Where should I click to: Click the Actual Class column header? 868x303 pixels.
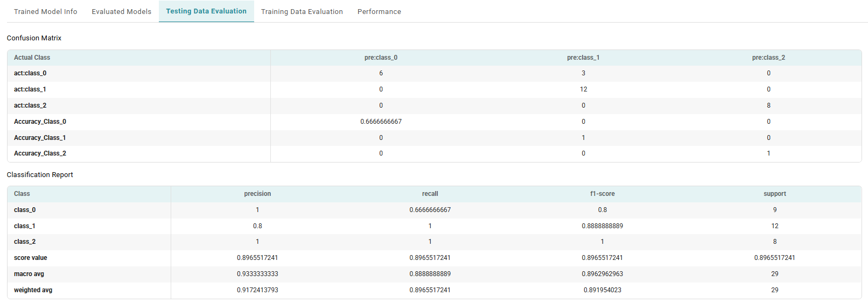[x=32, y=58]
